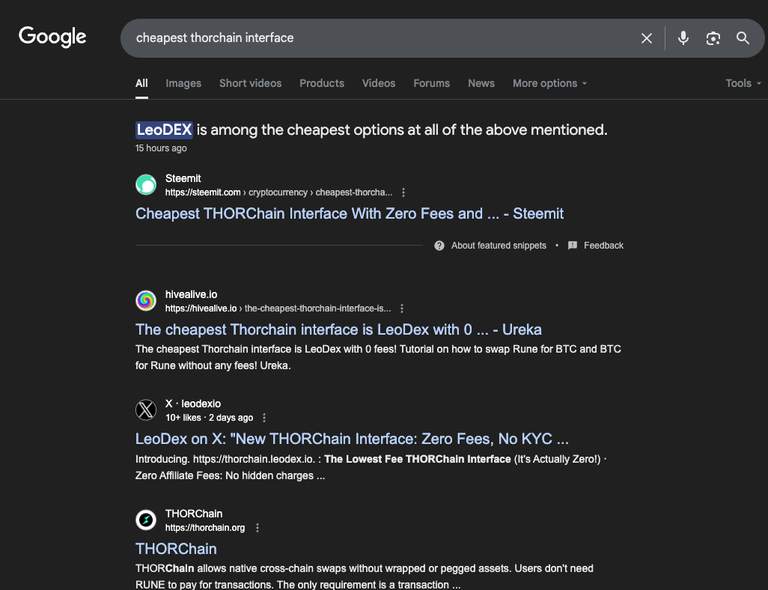Image resolution: width=768 pixels, height=590 pixels.
Task: Expand the Tools dropdown
Action: tap(743, 83)
